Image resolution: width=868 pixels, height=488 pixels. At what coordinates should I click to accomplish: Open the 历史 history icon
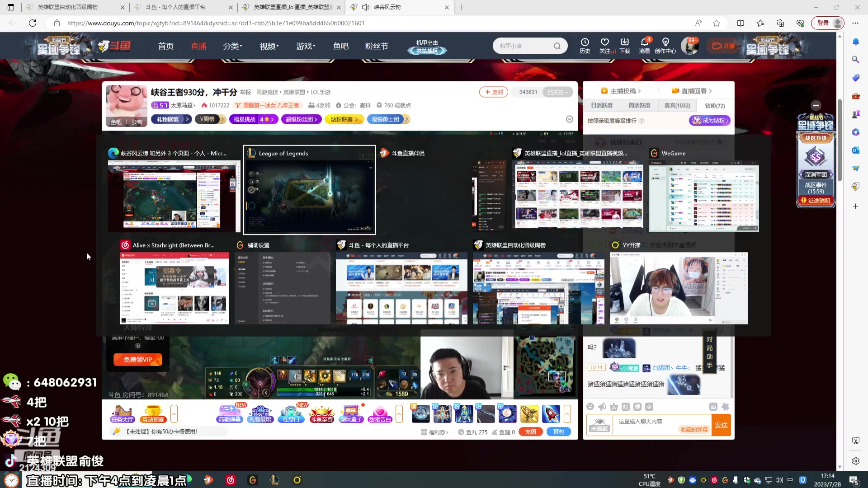pos(585,46)
